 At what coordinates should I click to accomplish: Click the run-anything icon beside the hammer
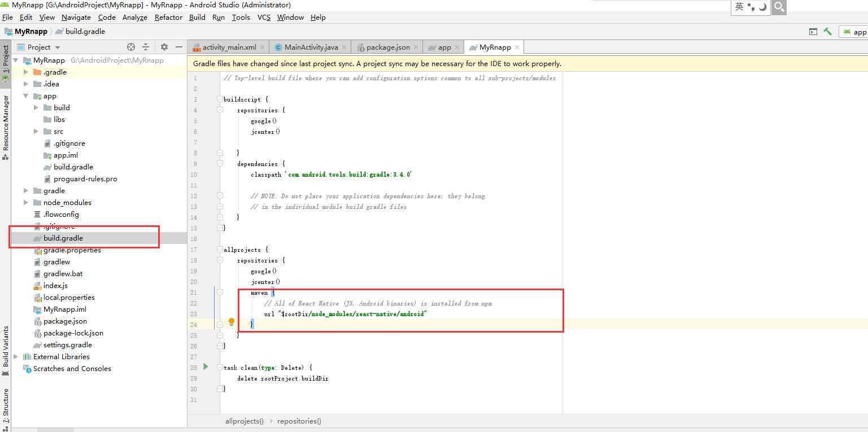pos(813,32)
